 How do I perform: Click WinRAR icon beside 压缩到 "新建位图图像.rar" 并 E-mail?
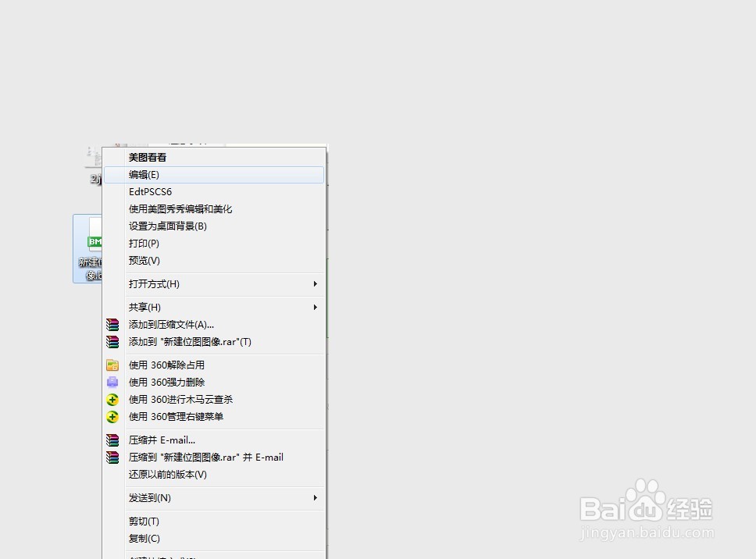(112, 458)
